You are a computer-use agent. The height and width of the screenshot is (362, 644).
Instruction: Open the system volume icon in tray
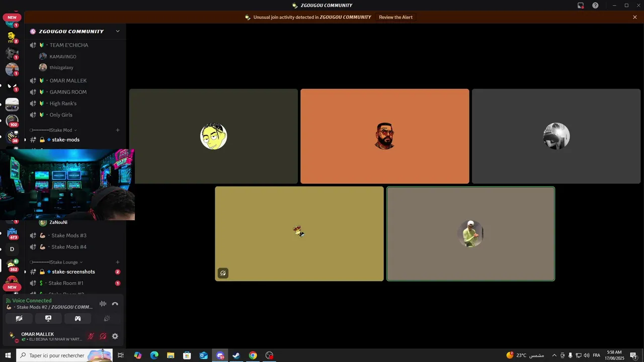tap(586, 355)
